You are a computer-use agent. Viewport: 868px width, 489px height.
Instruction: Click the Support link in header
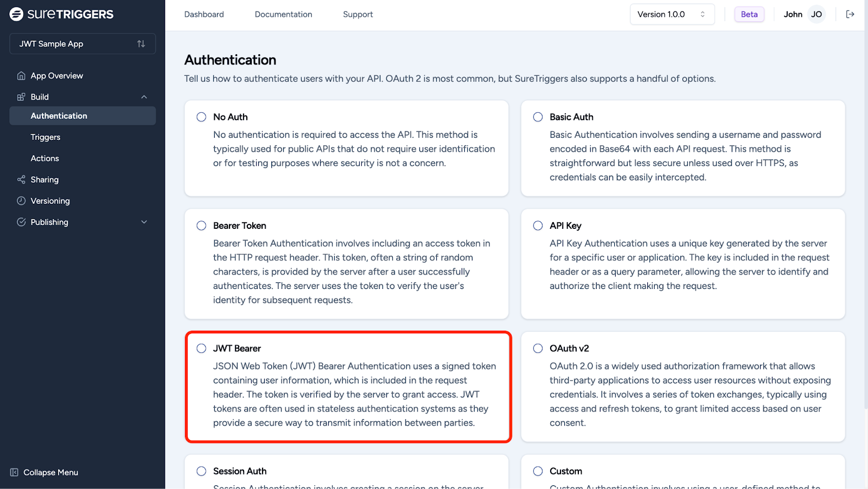click(x=358, y=14)
